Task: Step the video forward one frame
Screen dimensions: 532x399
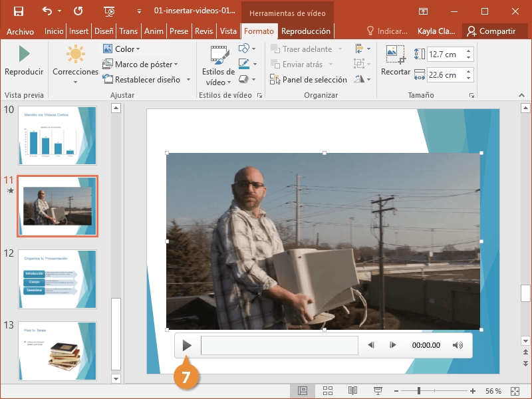Action: coord(393,345)
